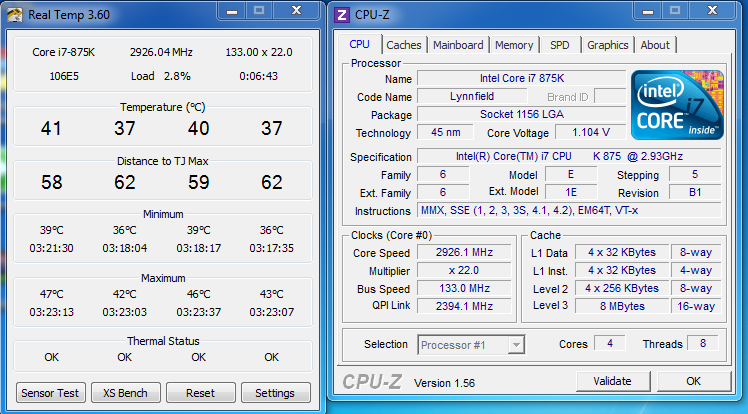The image size is (748, 414).
Task: Click the Package field Socket 1156 LGA
Action: point(521,114)
